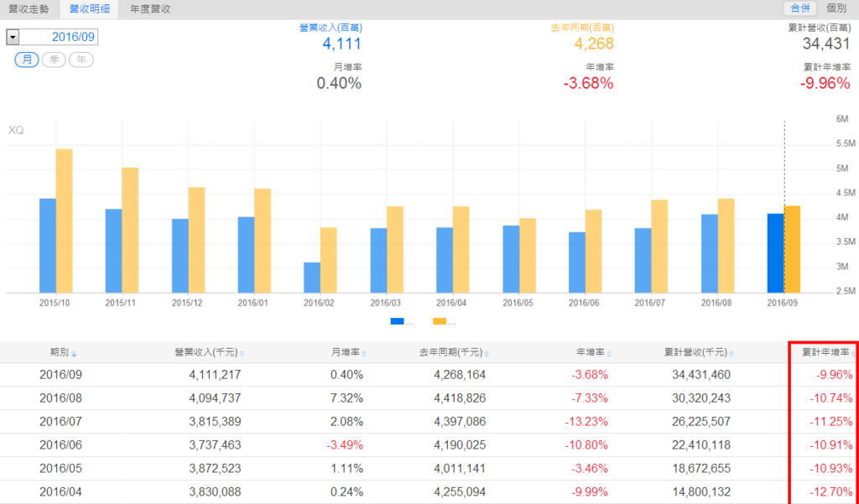This screenshot has width=859, height=504.
Task: Click last-year value 4,268,164
Action: tap(460, 375)
